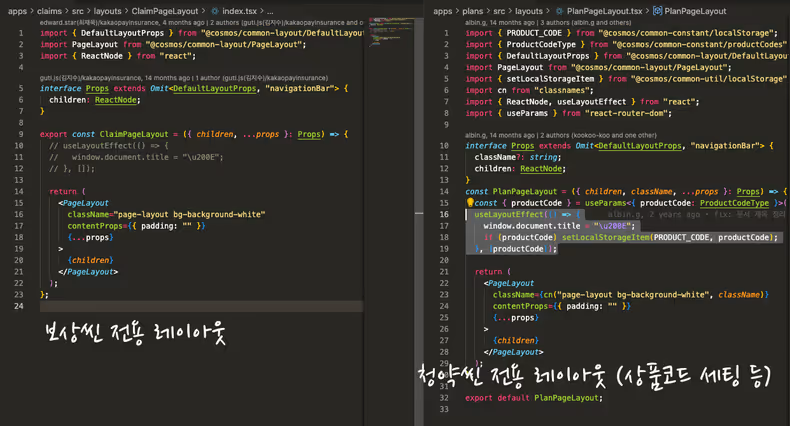Screen dimensions: 790x426
Task: Click DefaultLayoutProps type in left interface line
Action: [x=215, y=88]
